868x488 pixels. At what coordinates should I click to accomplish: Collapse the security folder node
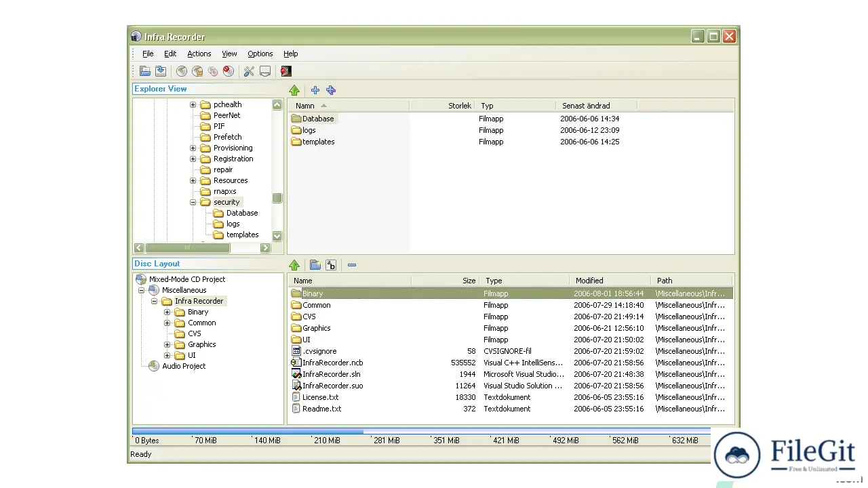[193, 202]
